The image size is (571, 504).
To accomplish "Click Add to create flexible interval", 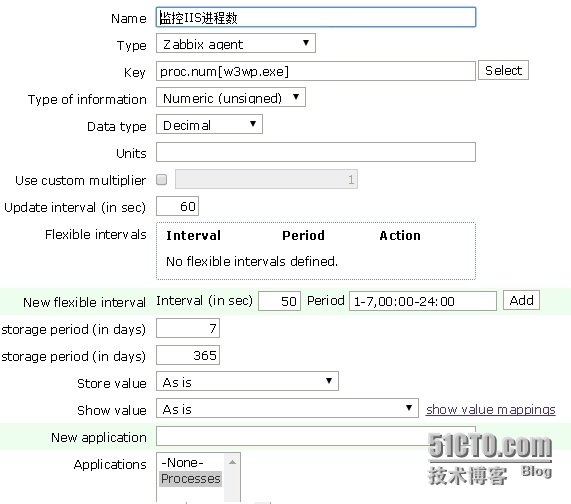I will [521, 300].
